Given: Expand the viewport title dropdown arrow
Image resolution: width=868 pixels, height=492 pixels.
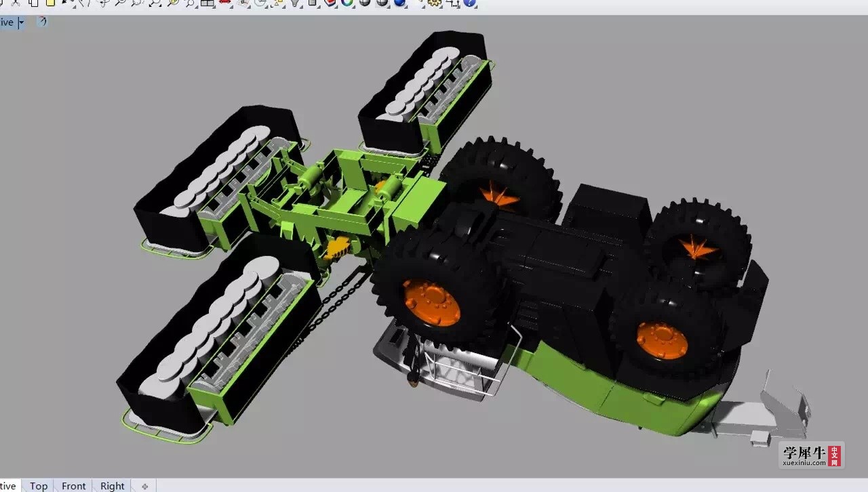Looking at the screenshot, I should [x=21, y=22].
